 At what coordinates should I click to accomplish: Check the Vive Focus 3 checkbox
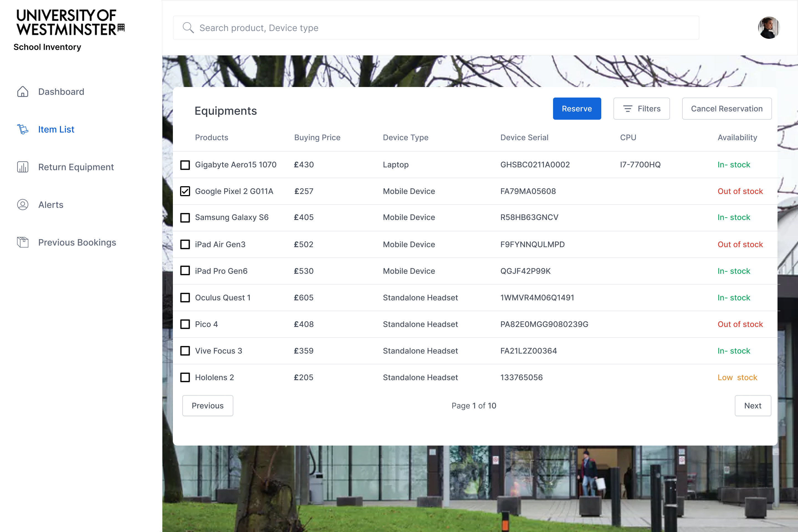point(185,351)
